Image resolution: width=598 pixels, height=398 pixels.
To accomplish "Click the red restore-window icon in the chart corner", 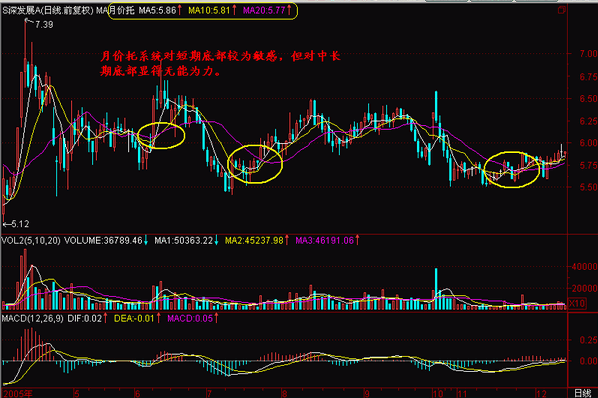I will [561, 10].
